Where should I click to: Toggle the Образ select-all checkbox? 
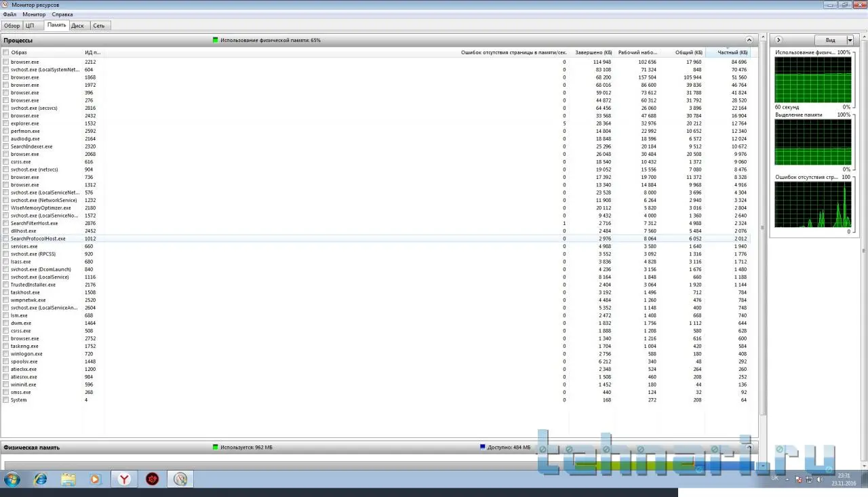click(6, 52)
